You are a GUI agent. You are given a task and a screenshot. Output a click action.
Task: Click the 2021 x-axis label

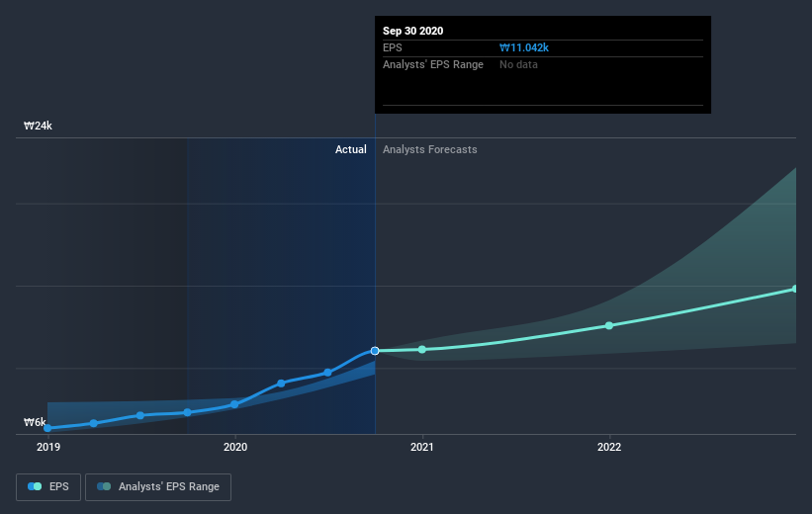point(422,447)
